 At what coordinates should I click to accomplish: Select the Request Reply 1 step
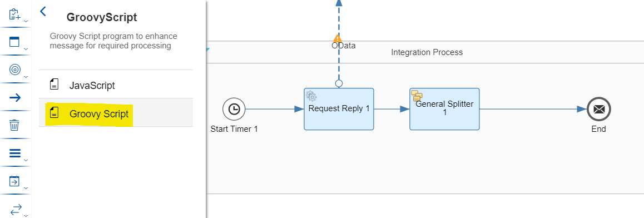point(339,109)
